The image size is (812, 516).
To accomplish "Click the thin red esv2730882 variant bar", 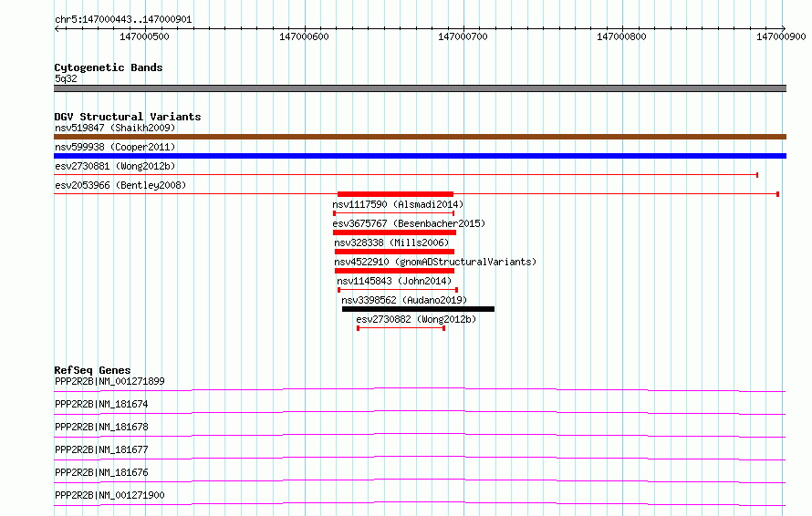I will (x=401, y=328).
